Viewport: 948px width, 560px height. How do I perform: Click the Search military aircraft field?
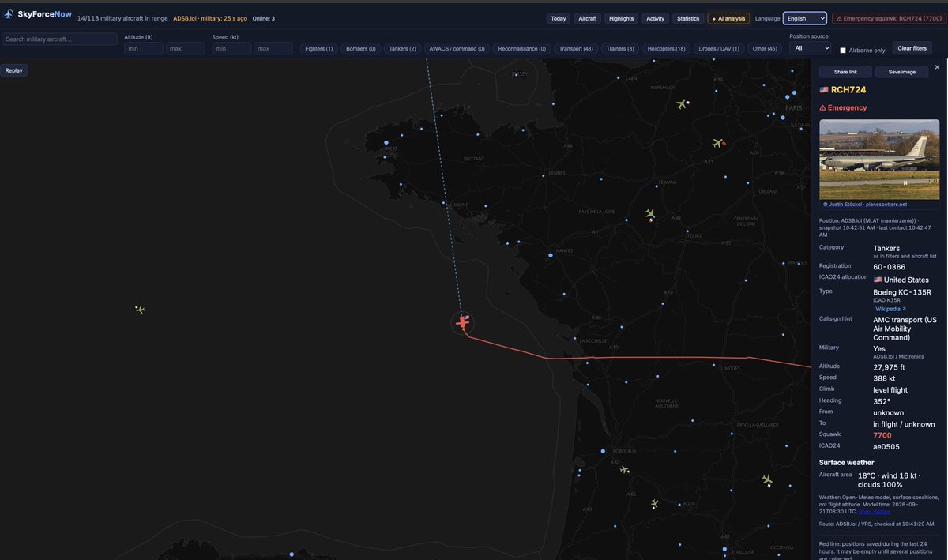click(x=59, y=39)
